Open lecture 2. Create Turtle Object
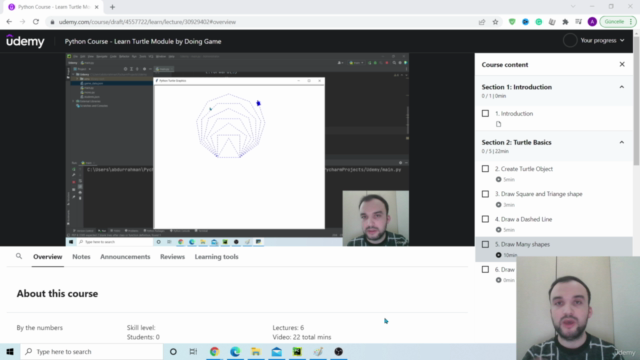 (x=524, y=169)
